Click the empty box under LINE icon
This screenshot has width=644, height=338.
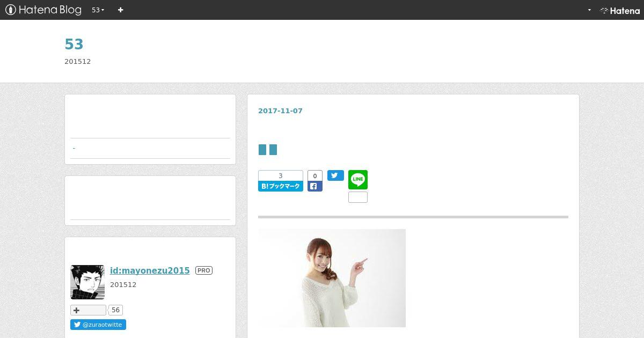(x=358, y=197)
